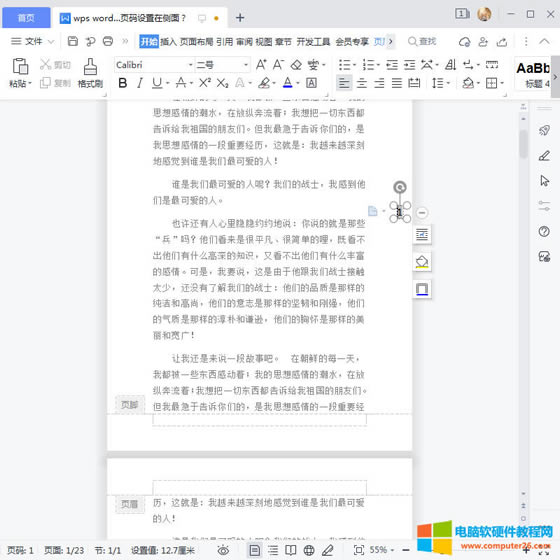This screenshot has width=560, height=560.
Task: Open the 页面布局 ribbon tab
Action: (x=196, y=42)
